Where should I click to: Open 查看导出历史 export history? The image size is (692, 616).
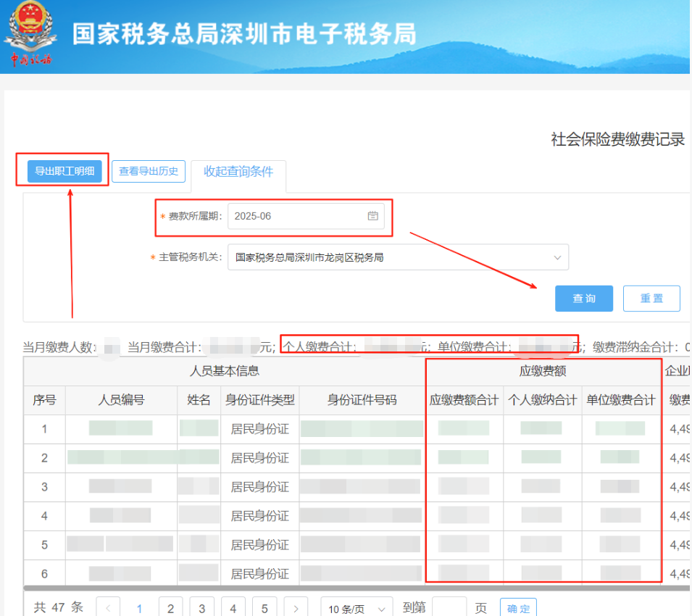[x=149, y=171]
